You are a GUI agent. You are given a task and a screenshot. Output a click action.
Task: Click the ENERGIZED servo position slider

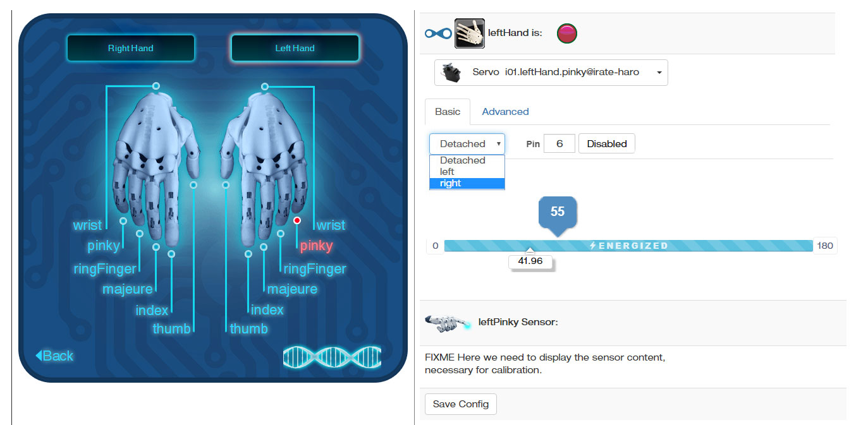(628, 246)
